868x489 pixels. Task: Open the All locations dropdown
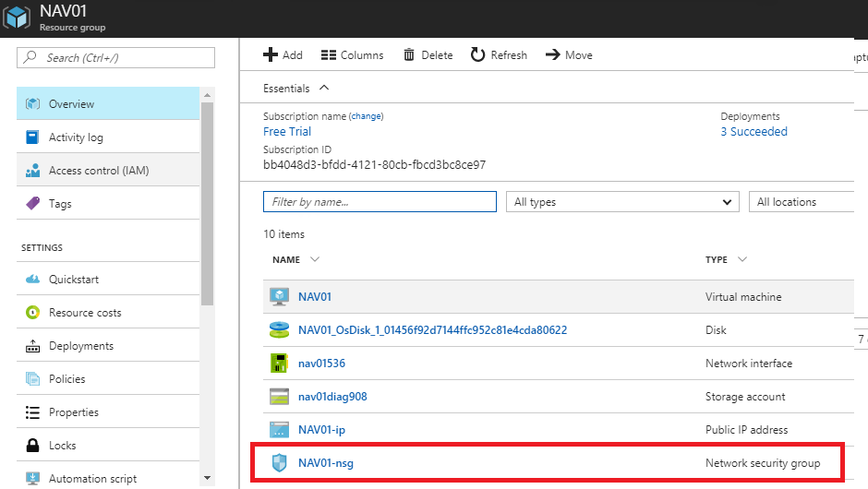coord(800,202)
